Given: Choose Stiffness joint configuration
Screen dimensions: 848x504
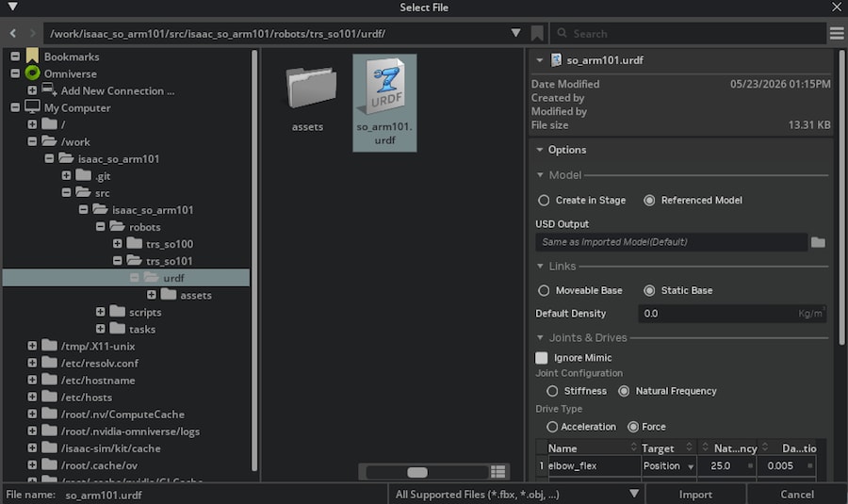Looking at the screenshot, I should (x=552, y=391).
